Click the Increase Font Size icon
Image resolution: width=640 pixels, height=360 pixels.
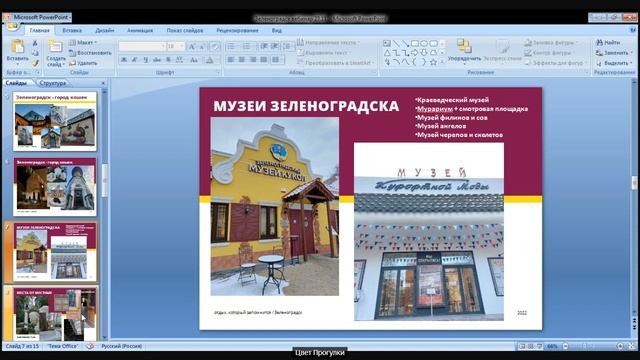(x=192, y=47)
